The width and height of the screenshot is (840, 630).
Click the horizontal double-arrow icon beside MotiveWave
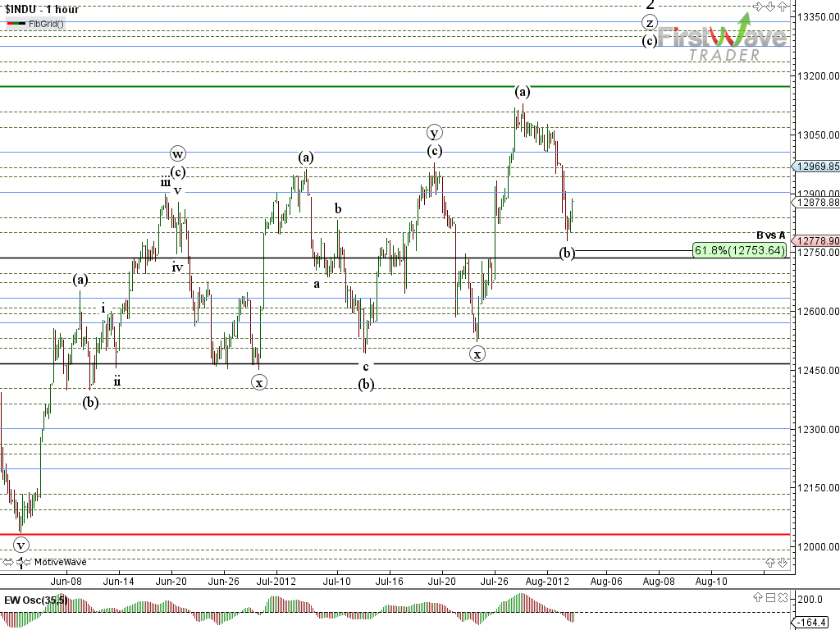8,562
